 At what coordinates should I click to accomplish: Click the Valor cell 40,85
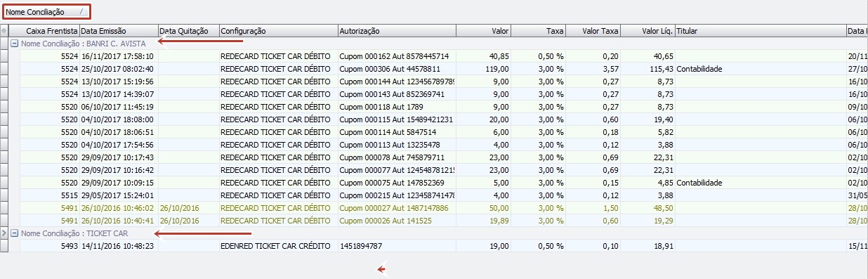(483, 56)
